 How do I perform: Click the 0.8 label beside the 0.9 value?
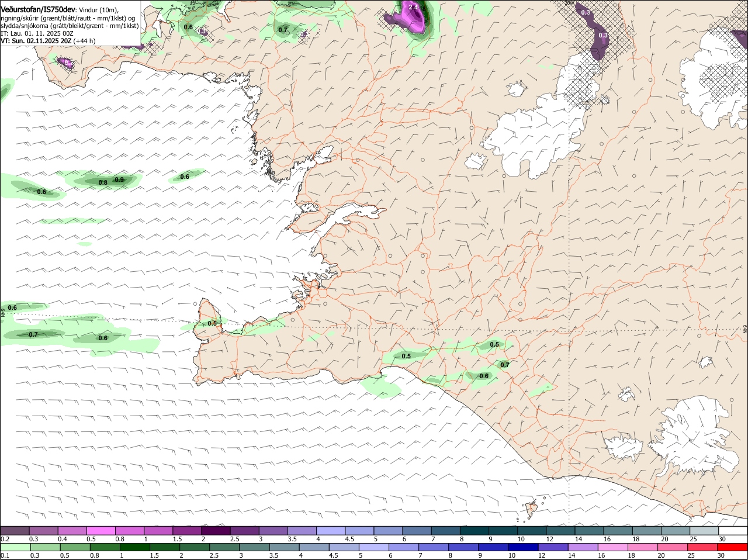pos(103,182)
